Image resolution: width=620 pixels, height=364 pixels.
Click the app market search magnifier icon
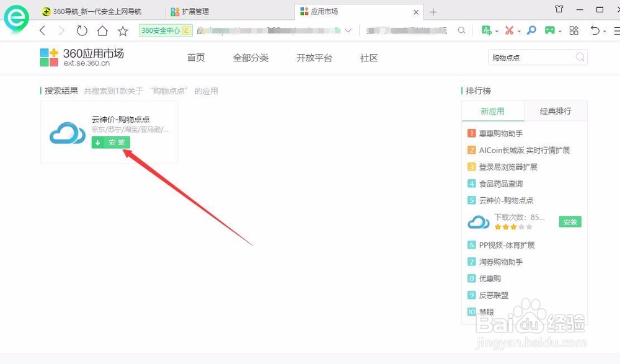tap(580, 57)
